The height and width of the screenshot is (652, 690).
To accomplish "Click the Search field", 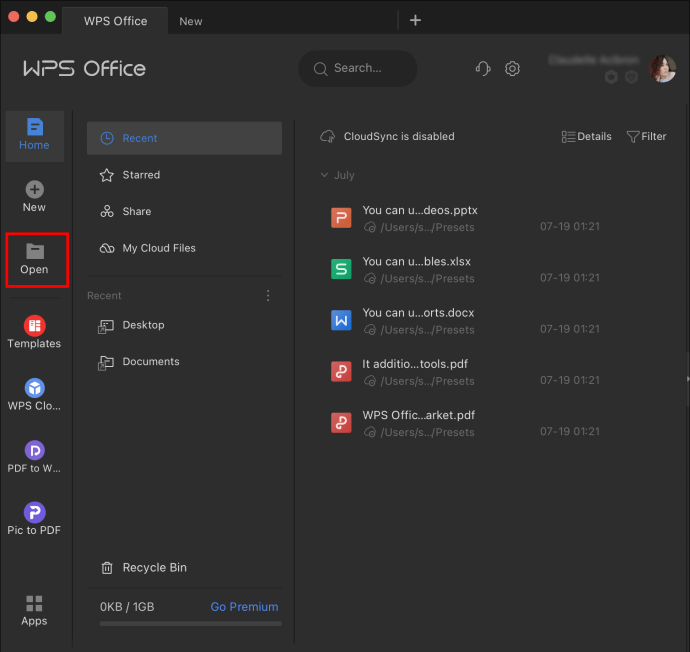I will click(x=358, y=69).
